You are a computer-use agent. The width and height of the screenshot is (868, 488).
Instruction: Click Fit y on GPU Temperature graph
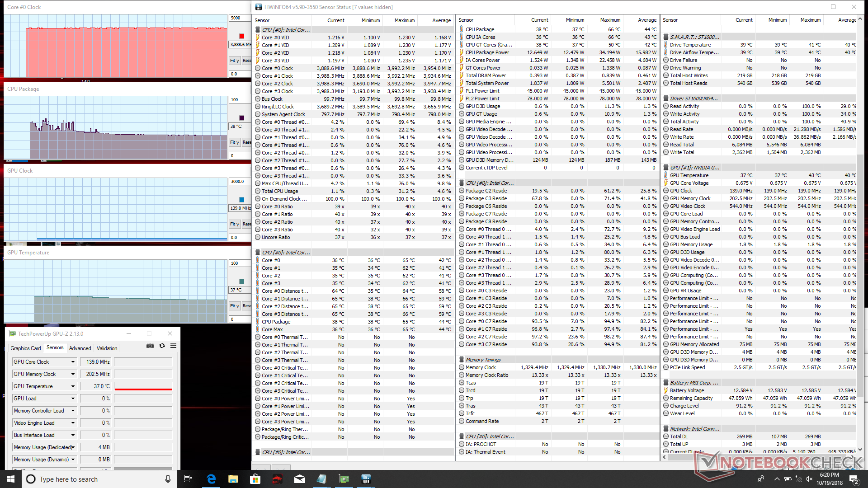click(x=234, y=306)
